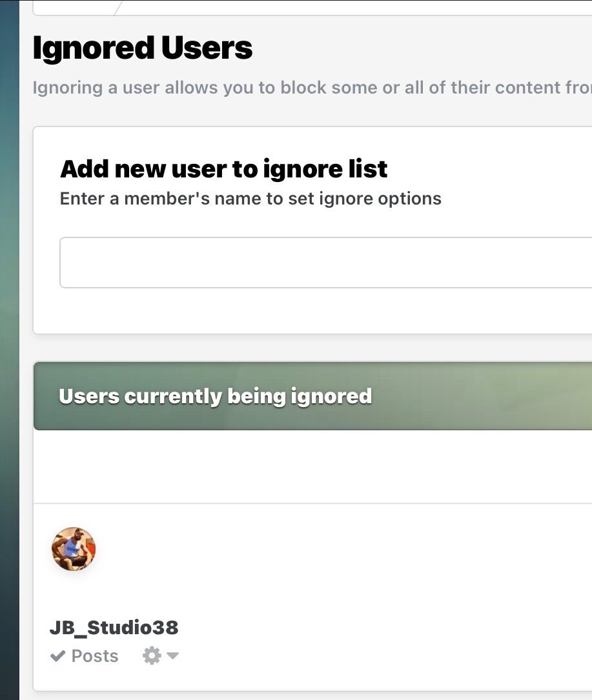Click the slanted breadcrumb separator at the top
This screenshot has height=700, width=592.
pyautogui.click(x=117, y=8)
